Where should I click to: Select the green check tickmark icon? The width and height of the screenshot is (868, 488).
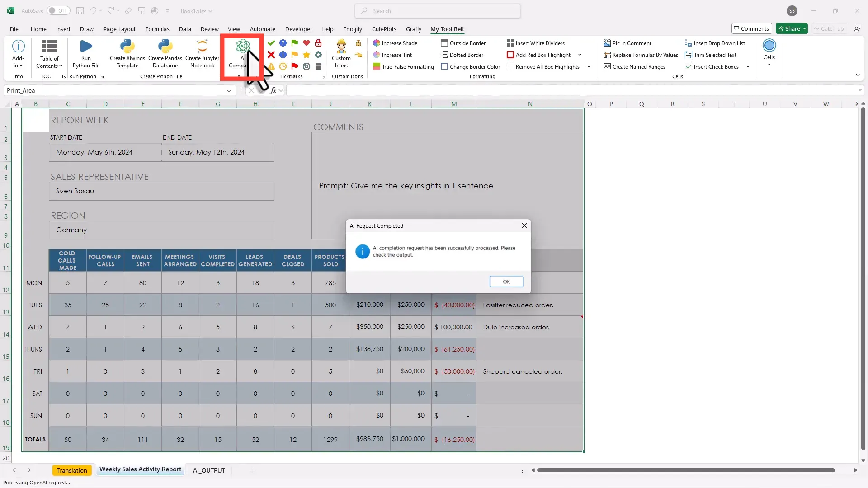tap(271, 43)
